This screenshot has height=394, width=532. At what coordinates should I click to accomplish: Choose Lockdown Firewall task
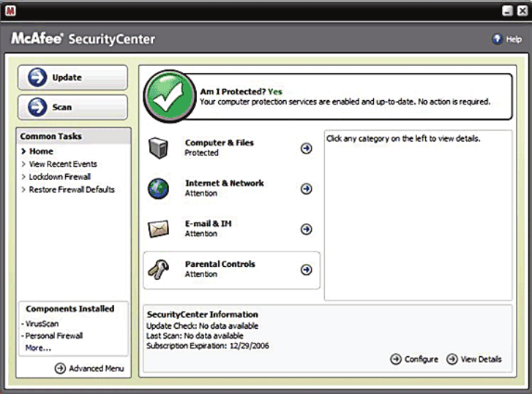coord(59,177)
